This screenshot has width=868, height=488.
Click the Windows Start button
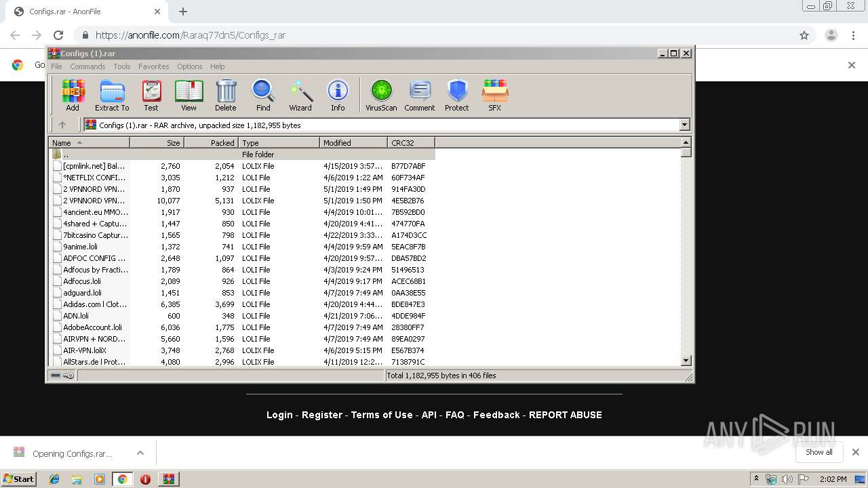(x=19, y=479)
